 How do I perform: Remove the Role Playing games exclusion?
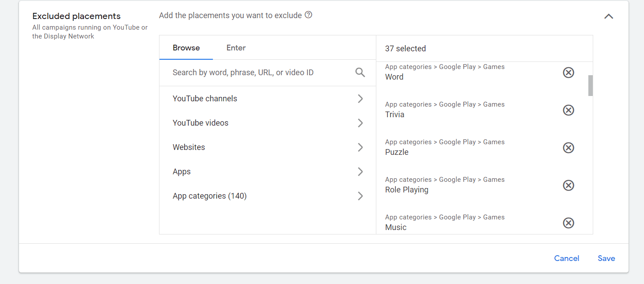[568, 185]
